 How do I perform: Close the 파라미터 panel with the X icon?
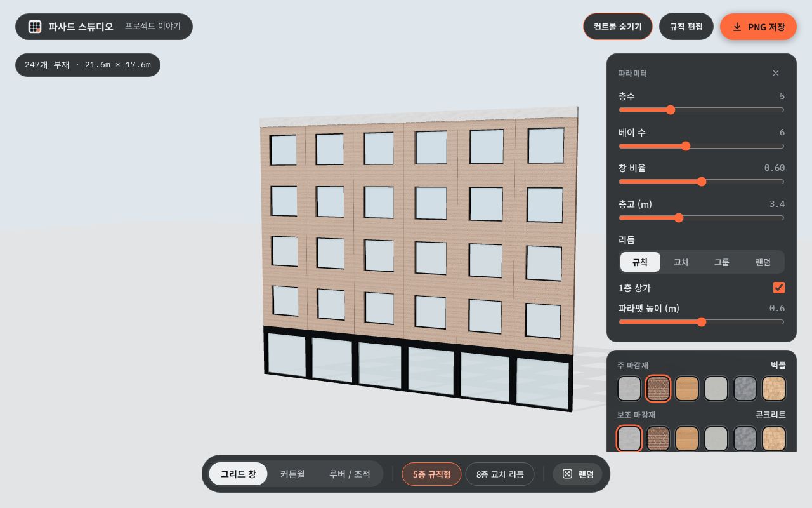coord(776,73)
